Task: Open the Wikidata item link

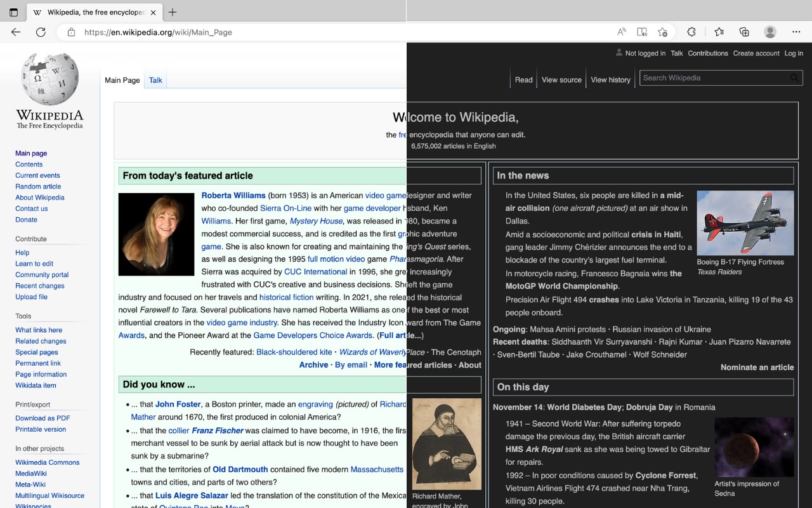Action: pos(36,385)
